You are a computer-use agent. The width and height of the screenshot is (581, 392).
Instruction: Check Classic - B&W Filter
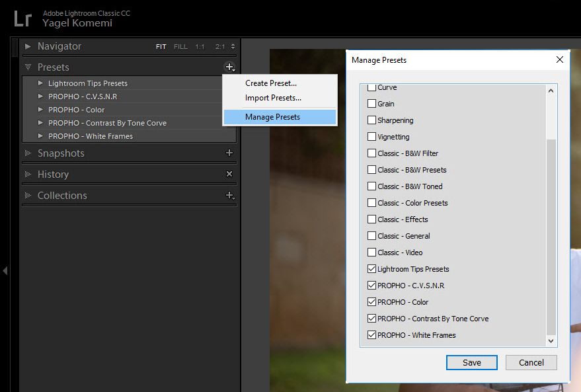pos(371,153)
